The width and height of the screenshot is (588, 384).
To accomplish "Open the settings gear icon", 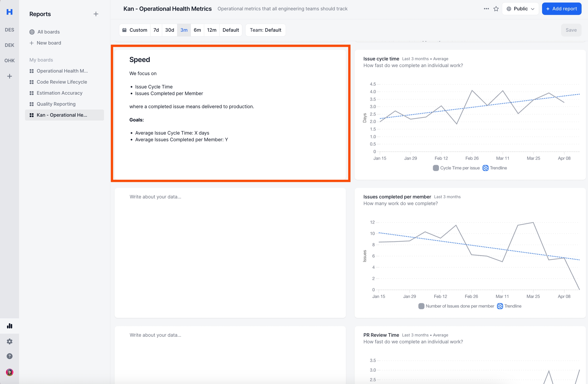I will tap(9, 341).
